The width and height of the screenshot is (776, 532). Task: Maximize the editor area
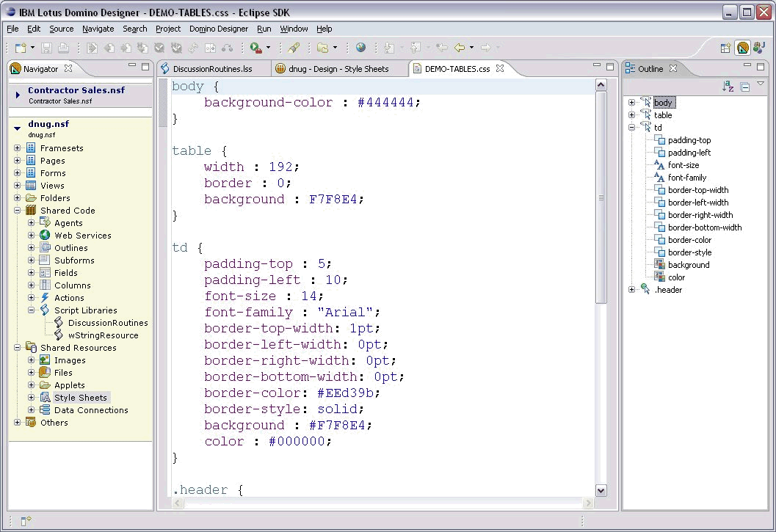[610, 66]
